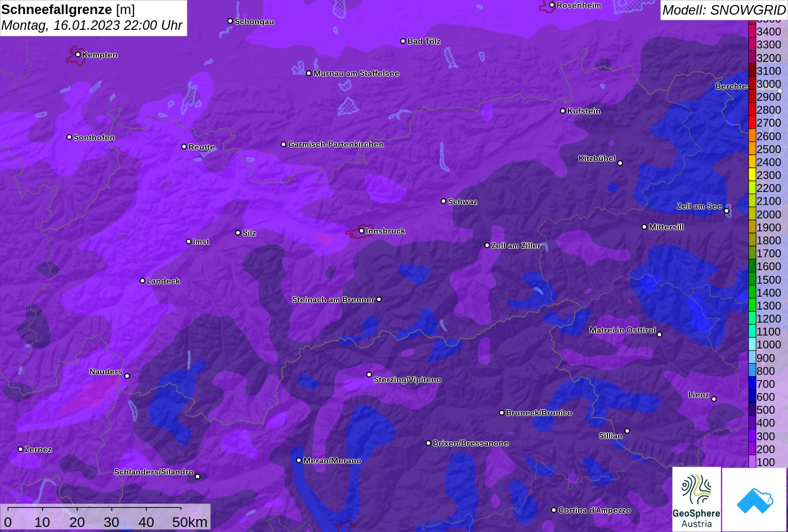Pick the 700 blue legend swatch

point(752,384)
